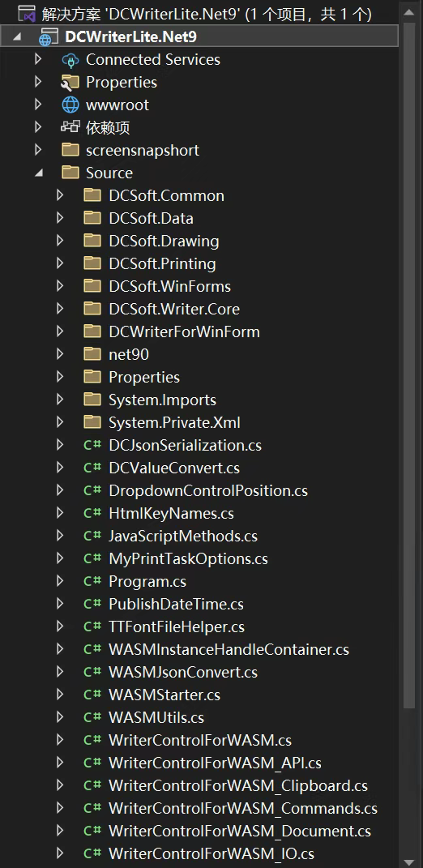Select MyPrintTaskOptions.cs file
The width and height of the screenshot is (423, 868).
(x=188, y=558)
